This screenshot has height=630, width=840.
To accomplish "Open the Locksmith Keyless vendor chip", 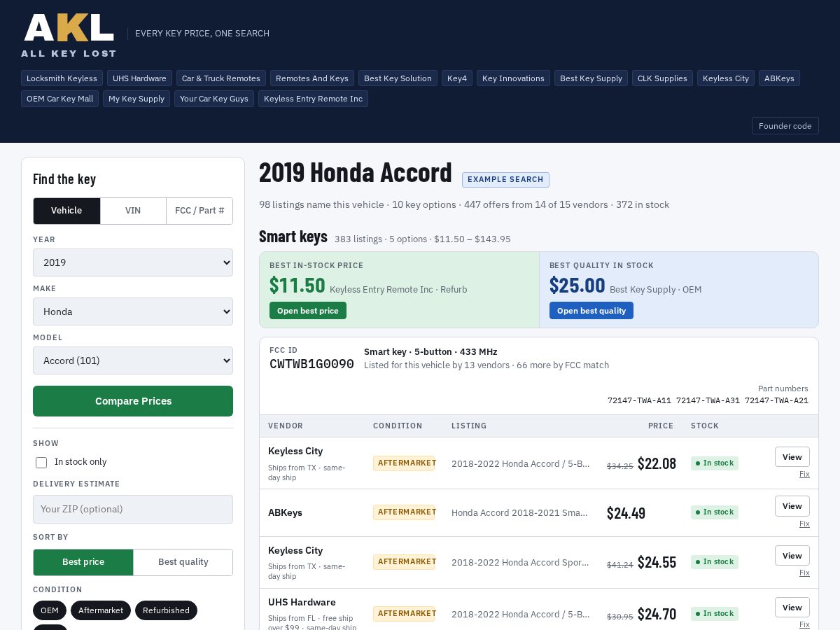I will point(62,78).
